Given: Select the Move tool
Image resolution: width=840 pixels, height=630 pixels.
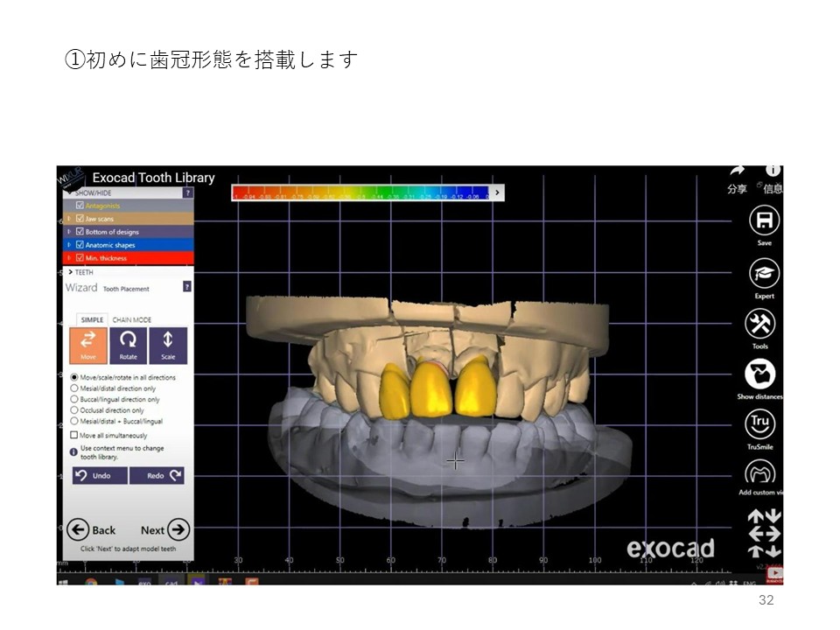Looking at the screenshot, I should [88, 345].
